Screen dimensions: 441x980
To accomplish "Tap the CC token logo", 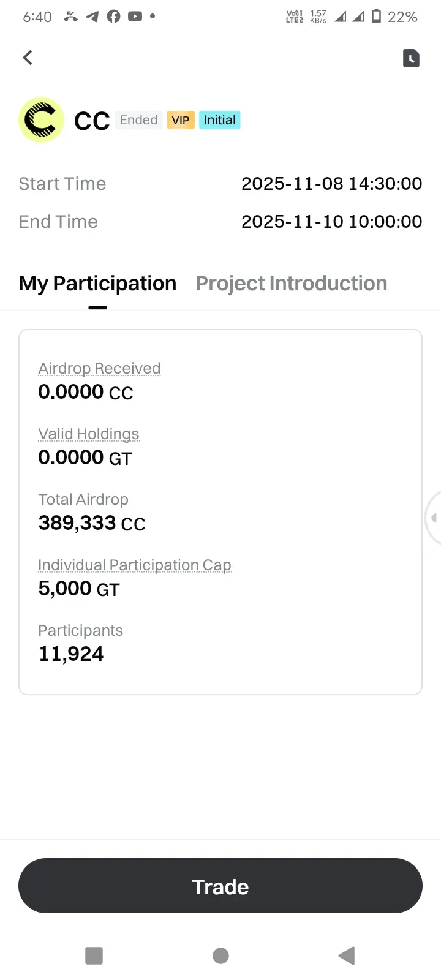I will [42, 119].
